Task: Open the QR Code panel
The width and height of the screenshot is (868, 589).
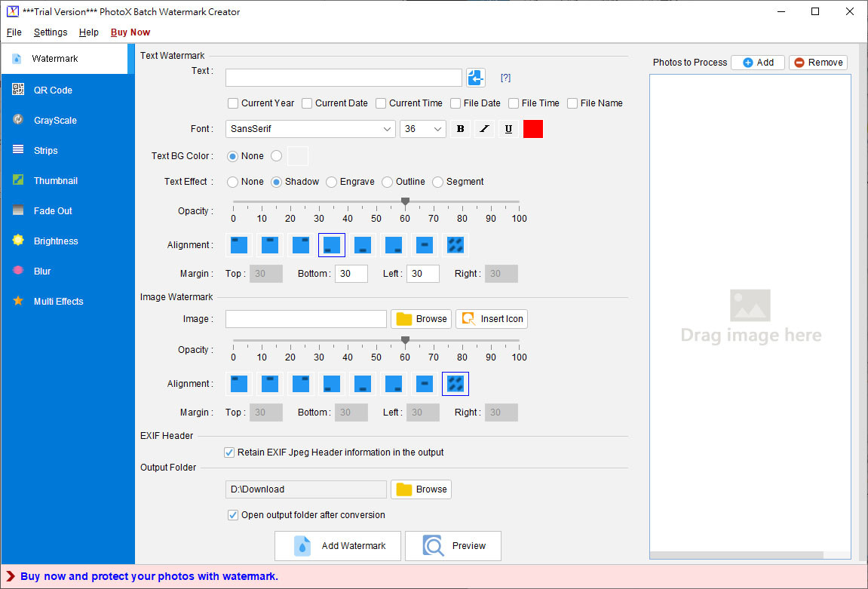Action: point(68,90)
